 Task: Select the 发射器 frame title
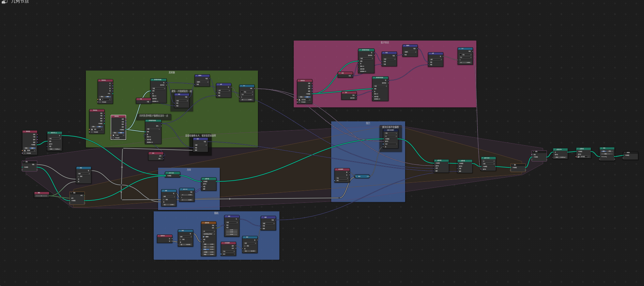[x=172, y=73]
